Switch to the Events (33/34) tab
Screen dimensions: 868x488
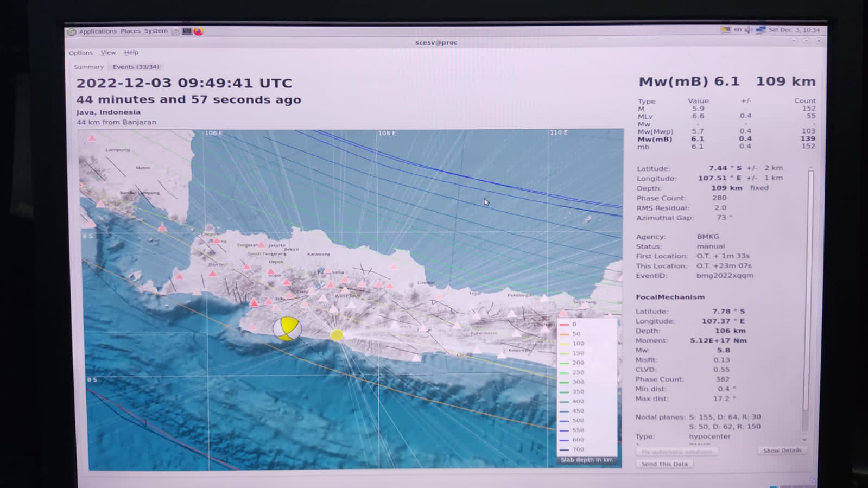(136, 67)
